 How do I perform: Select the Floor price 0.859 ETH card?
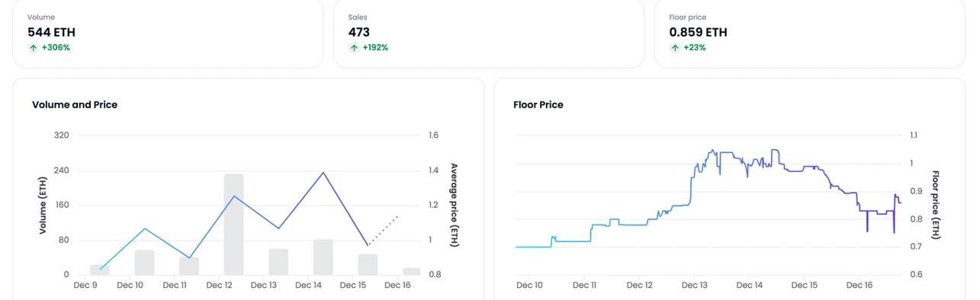click(810, 34)
